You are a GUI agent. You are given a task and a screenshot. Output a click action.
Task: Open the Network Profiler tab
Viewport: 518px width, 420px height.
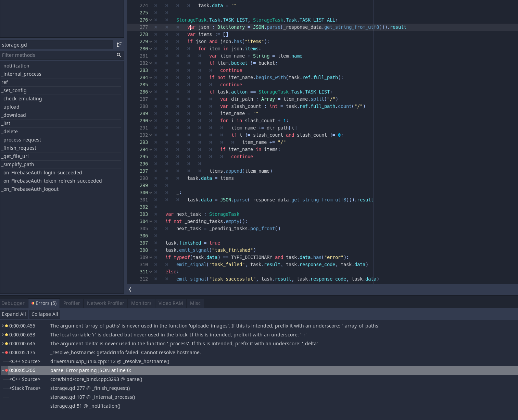pos(105,303)
